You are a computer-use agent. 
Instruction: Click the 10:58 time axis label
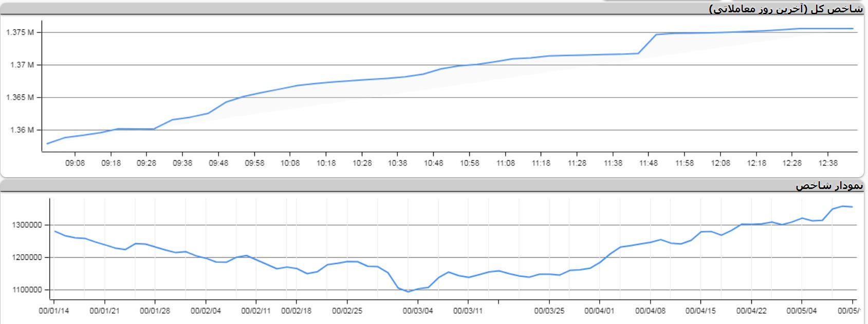point(469,163)
